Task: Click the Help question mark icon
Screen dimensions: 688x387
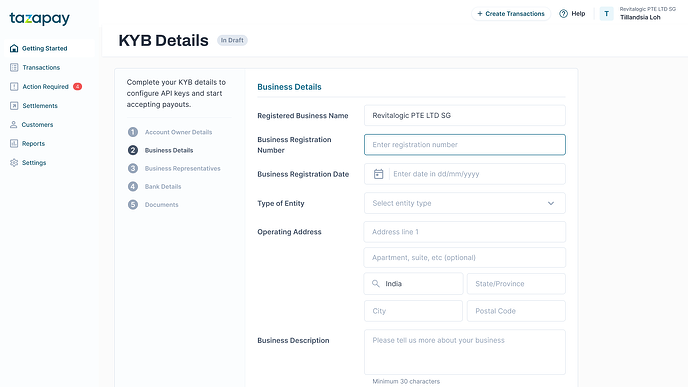Action: tap(563, 14)
